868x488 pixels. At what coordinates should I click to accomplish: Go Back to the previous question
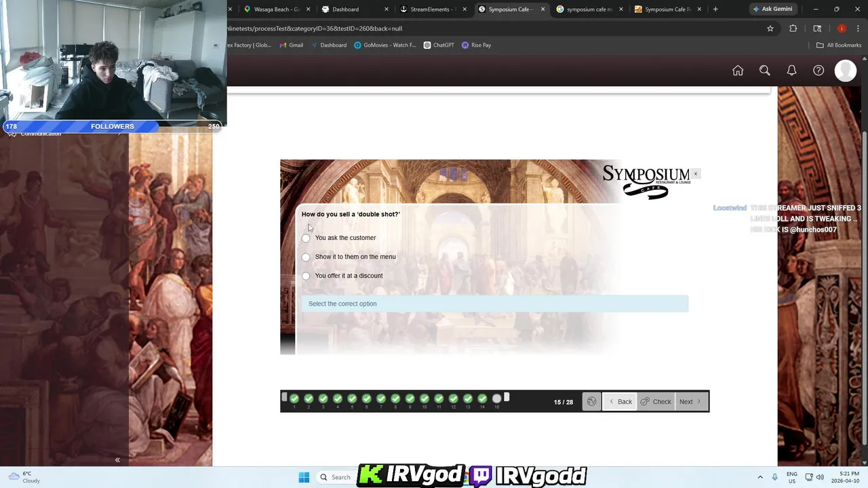(x=620, y=402)
